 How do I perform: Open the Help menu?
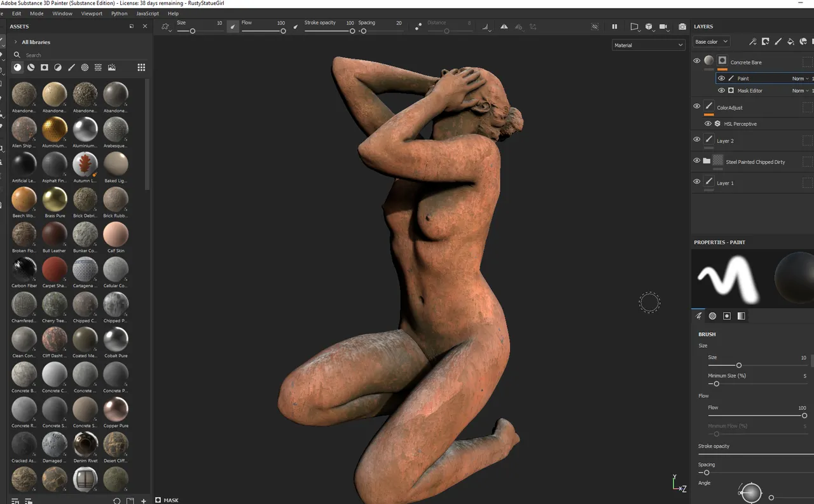[x=173, y=13]
